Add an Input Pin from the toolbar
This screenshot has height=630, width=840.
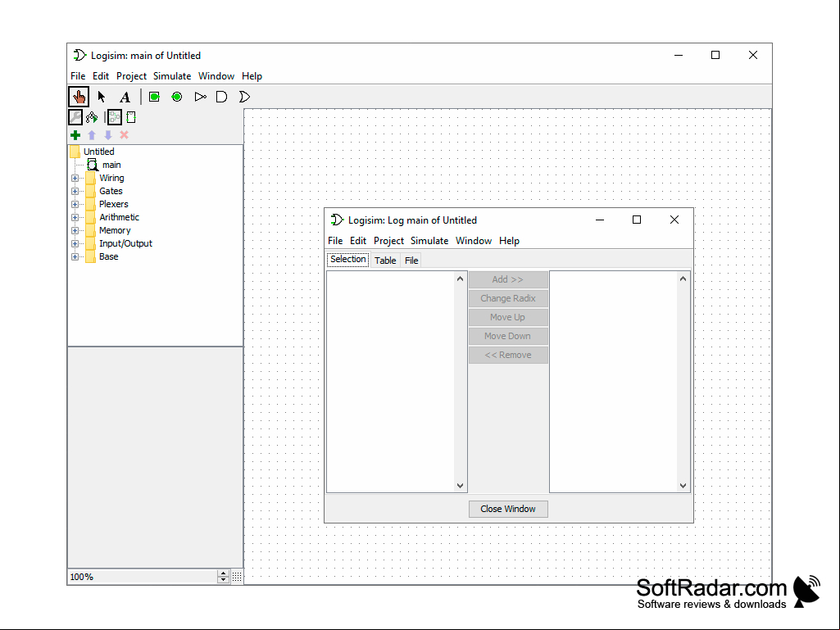click(154, 97)
